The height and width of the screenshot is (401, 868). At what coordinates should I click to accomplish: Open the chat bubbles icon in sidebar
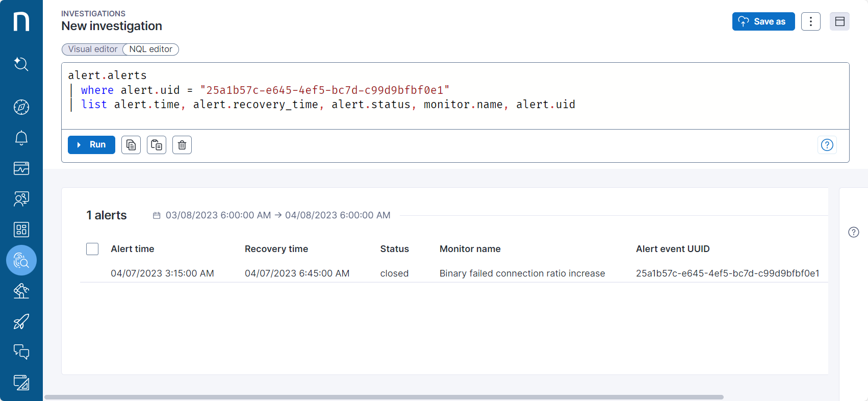coord(21,352)
